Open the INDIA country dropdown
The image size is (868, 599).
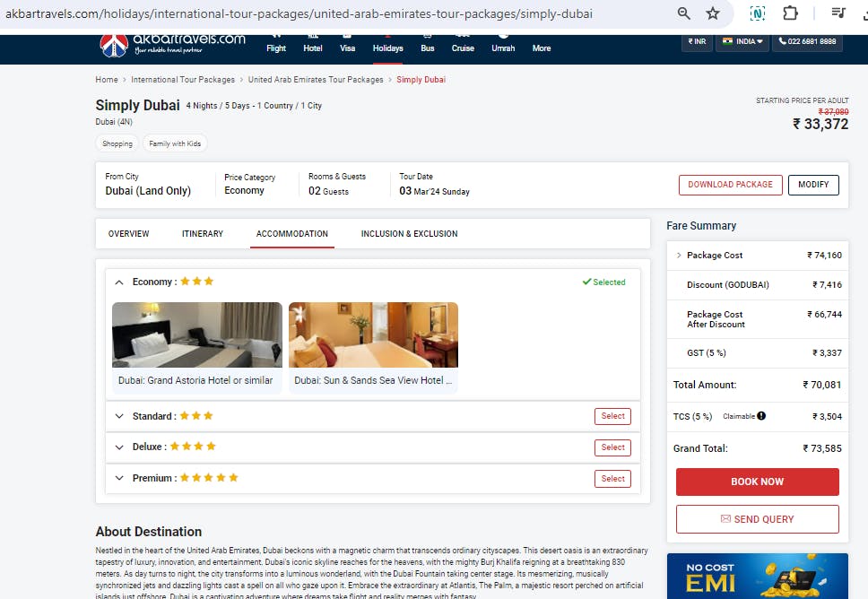(742, 41)
